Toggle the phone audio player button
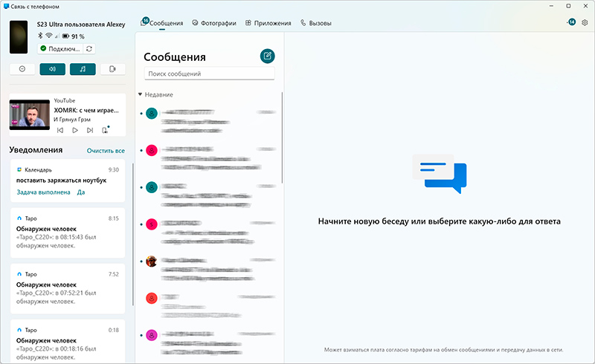595x364 pixels. (83, 69)
